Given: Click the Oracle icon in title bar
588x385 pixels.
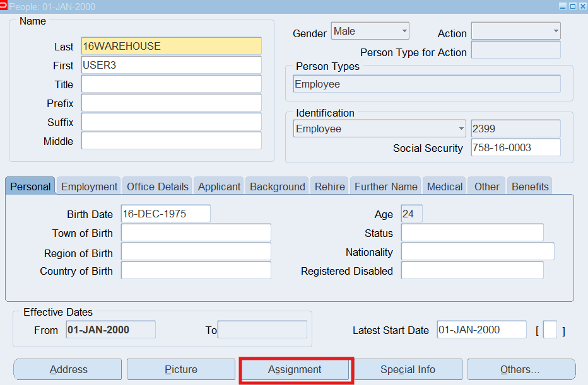Looking at the screenshot, I should [x=4, y=6].
